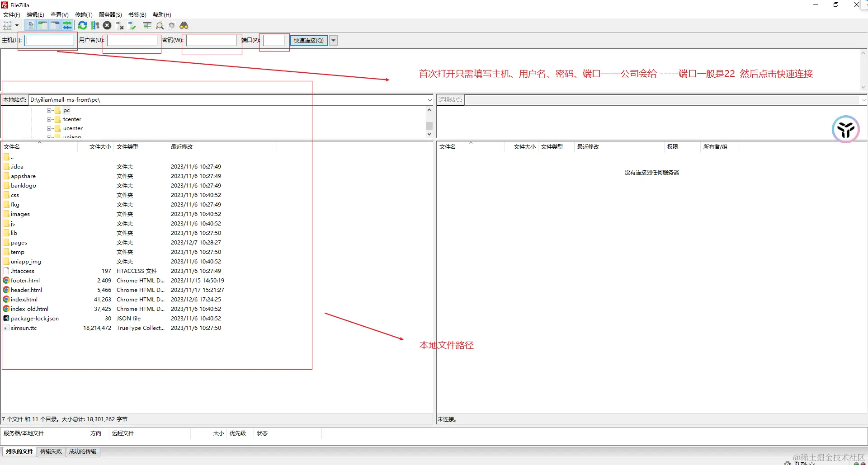This screenshot has width=868, height=465.
Task: Toggle the message log display
Action: pos(31,25)
